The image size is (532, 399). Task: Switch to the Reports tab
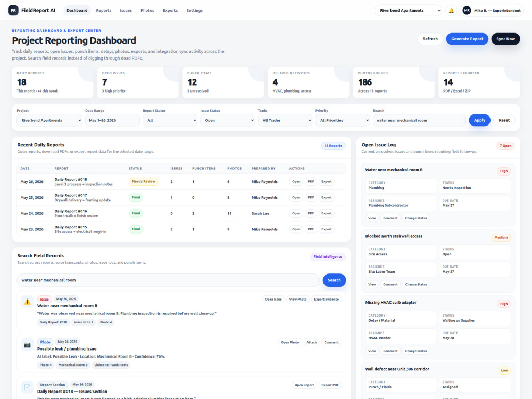[104, 11]
